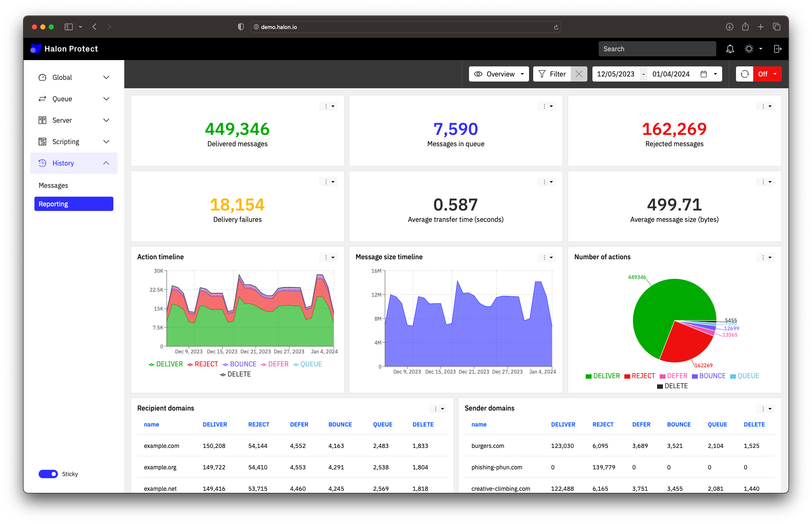812x524 pixels.
Task: Open the Off auto-refresh dropdown
Action: click(x=775, y=74)
